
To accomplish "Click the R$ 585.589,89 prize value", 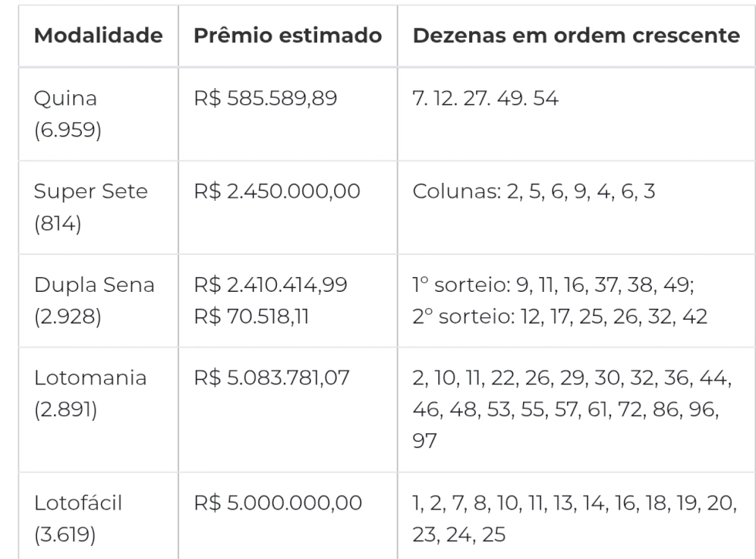I will 266,100.
